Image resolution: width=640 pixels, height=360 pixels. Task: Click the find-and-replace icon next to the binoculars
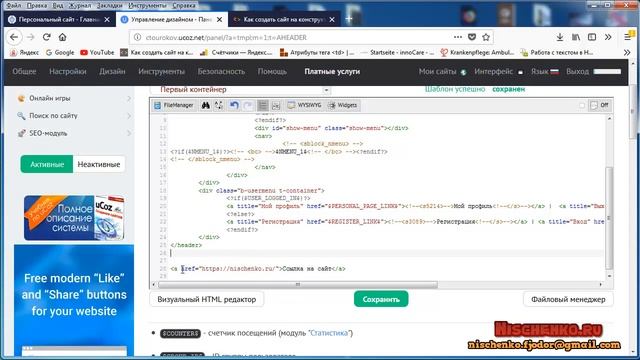pyautogui.click(x=219, y=105)
